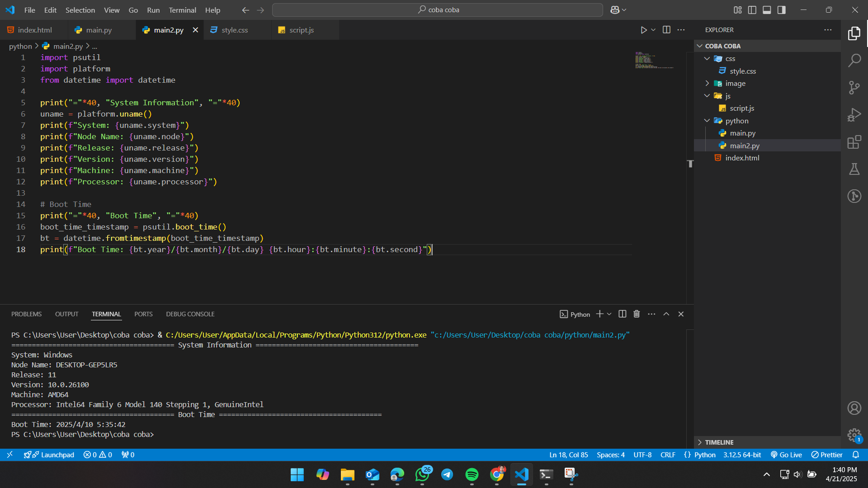The height and width of the screenshot is (488, 868).
Task: Open the Testing flask view
Action: 854,169
